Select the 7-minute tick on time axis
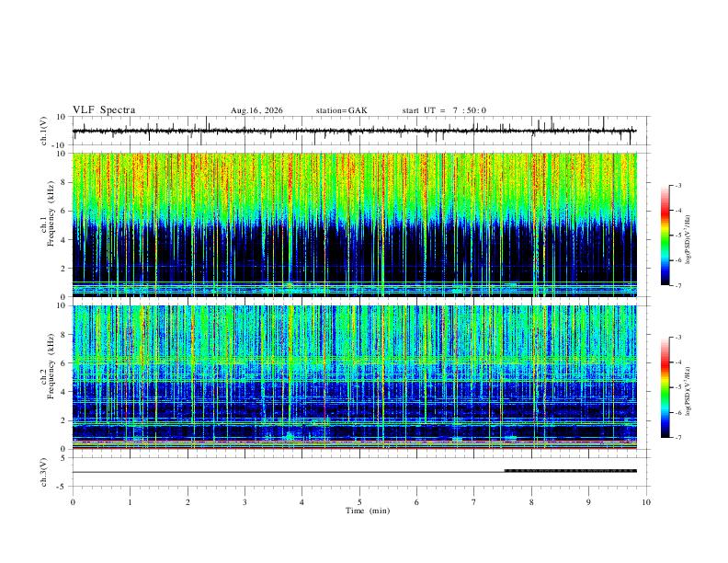 pyautogui.click(x=474, y=502)
